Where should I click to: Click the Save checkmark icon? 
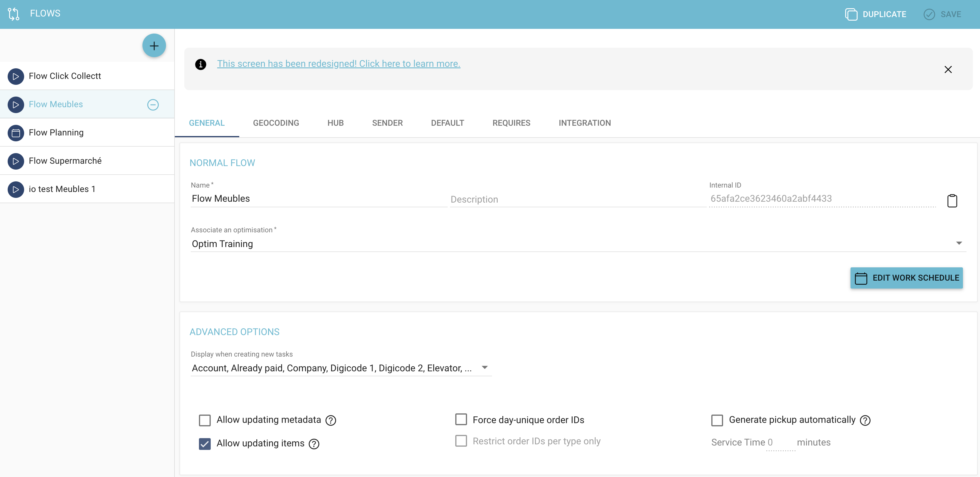[929, 14]
